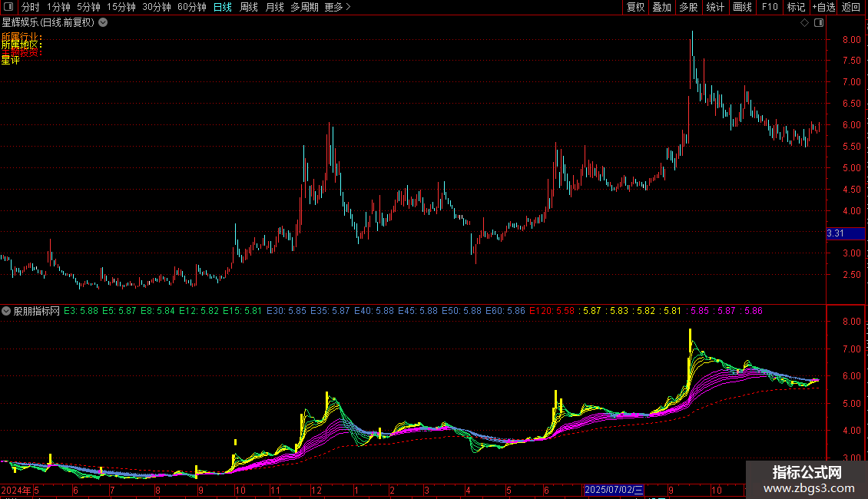This screenshot has width=868, height=499.
Task: Click the 股朋指标网 indicator name
Action: (x=37, y=311)
